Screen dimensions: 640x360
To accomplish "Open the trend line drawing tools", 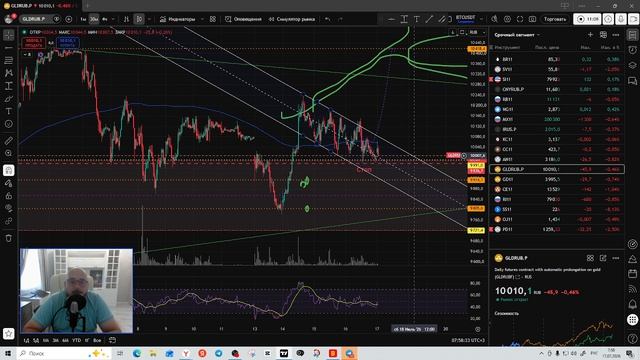I will (x=9, y=48).
